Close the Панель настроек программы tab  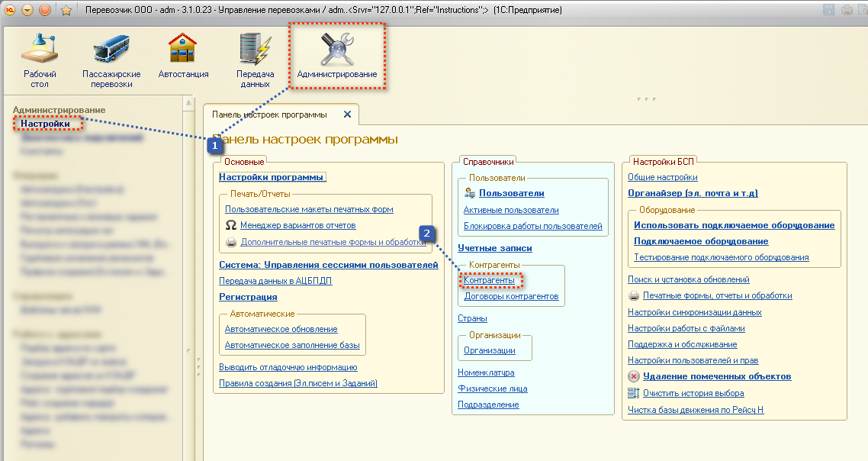[347, 114]
